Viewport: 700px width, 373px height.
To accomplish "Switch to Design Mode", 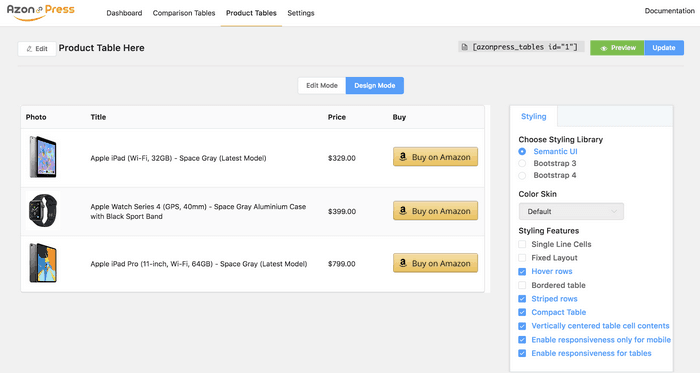I will coord(375,86).
